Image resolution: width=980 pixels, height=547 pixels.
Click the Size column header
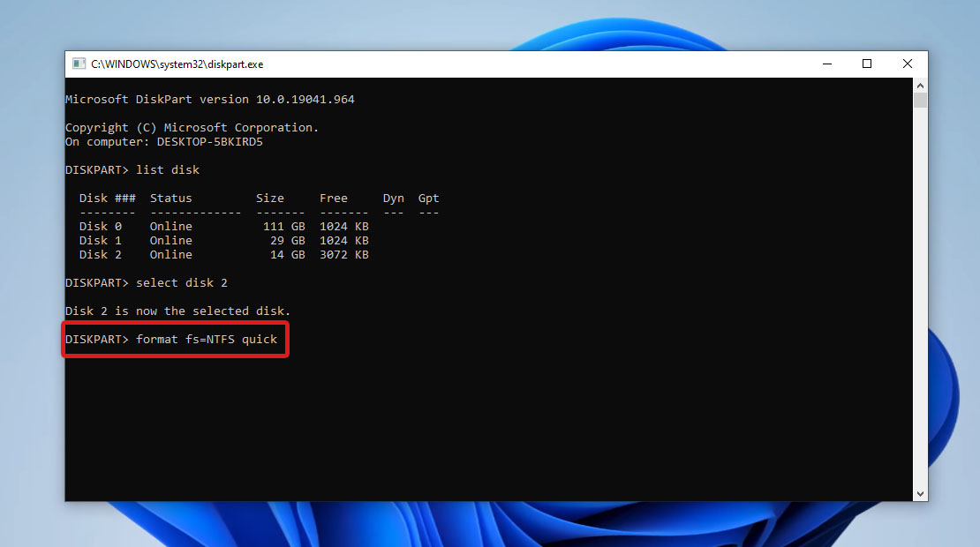pyautogui.click(x=270, y=198)
